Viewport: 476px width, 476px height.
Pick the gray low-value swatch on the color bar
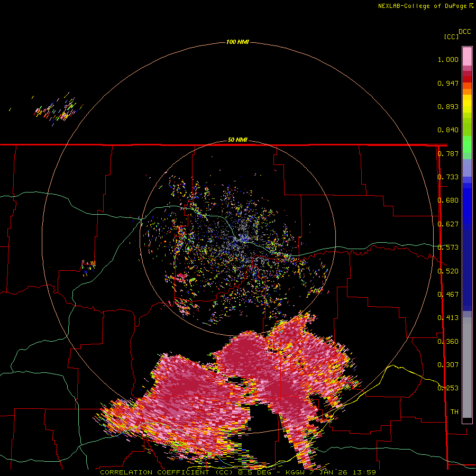click(x=467, y=368)
